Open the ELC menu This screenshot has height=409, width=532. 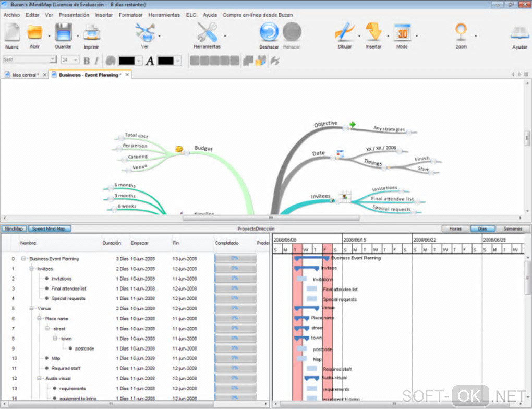[191, 15]
